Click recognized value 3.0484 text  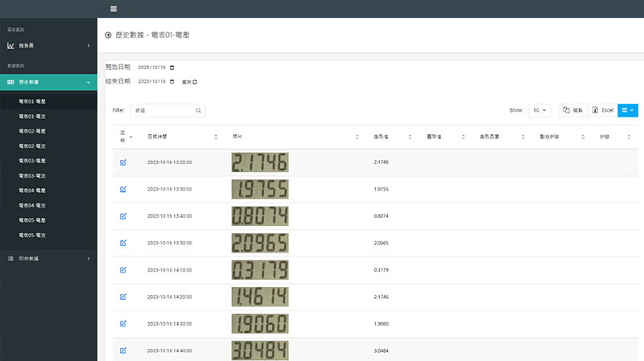point(381,351)
